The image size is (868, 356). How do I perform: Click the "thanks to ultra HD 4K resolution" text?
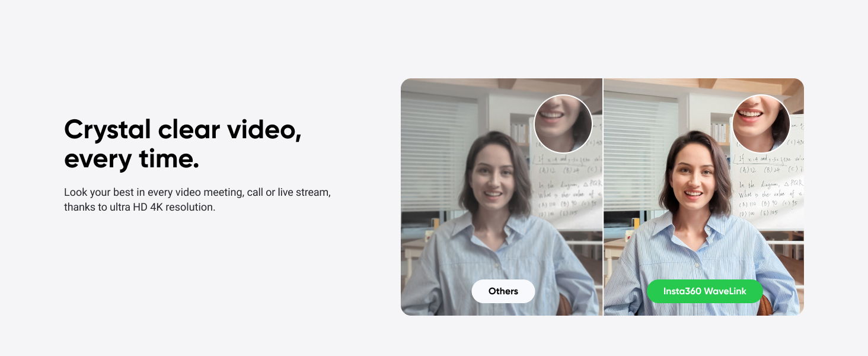139,208
